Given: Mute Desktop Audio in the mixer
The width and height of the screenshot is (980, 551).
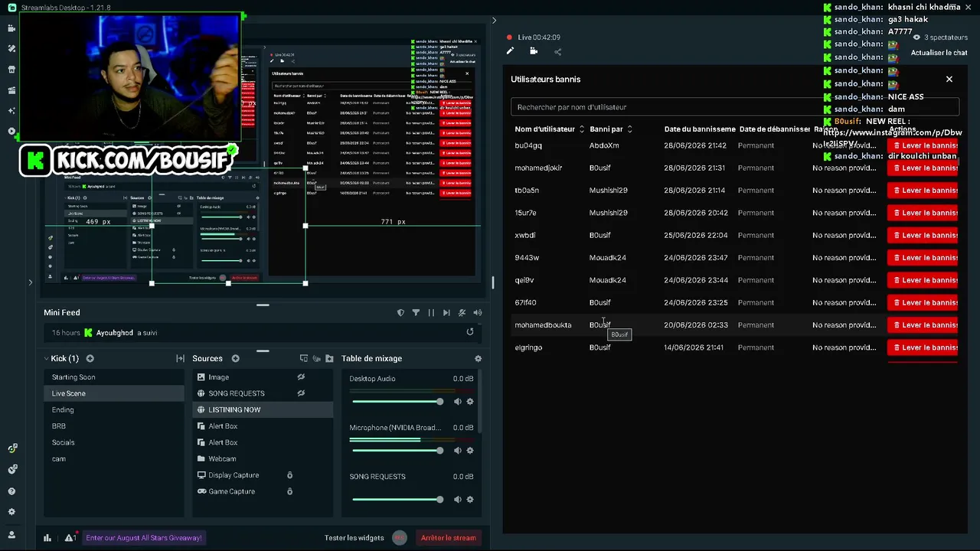Looking at the screenshot, I should tap(457, 402).
